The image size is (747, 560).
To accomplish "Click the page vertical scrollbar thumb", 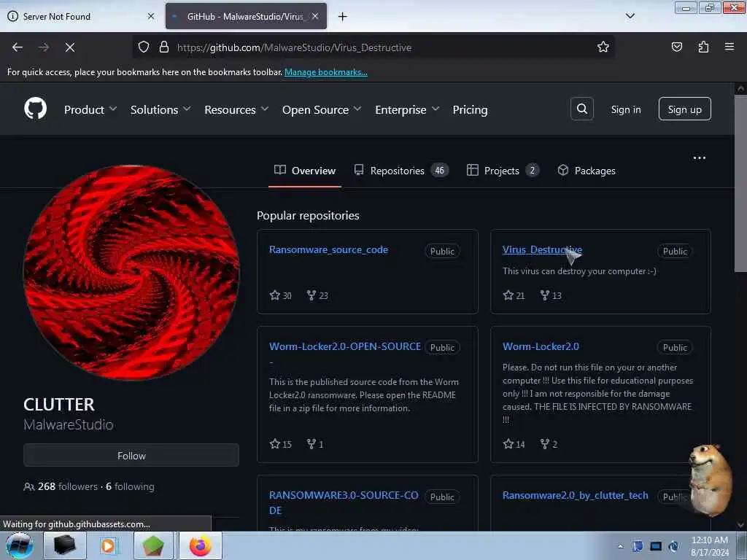I will click(x=741, y=183).
